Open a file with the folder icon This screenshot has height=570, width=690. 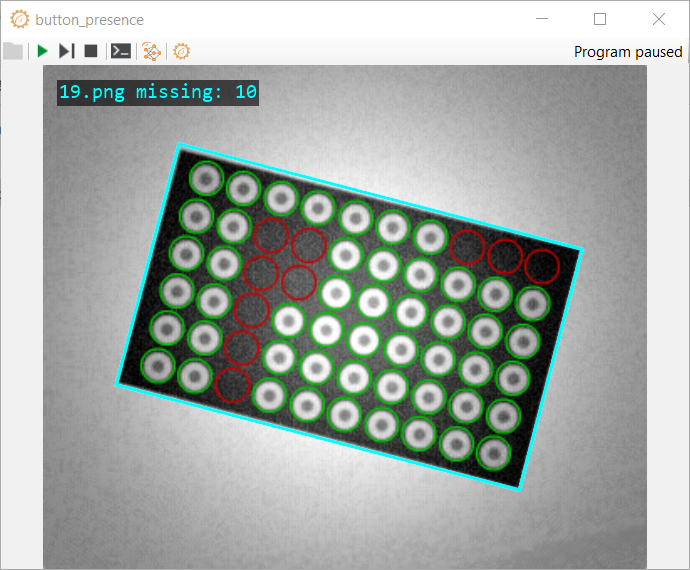[12, 51]
